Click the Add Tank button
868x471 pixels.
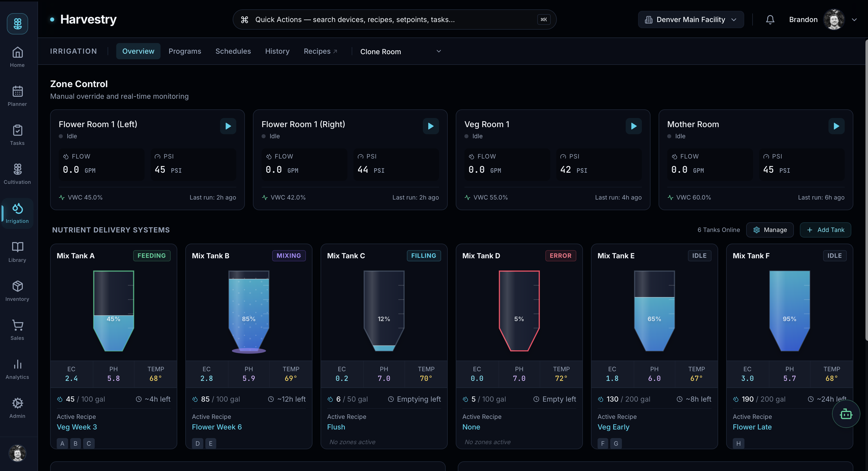825,230
